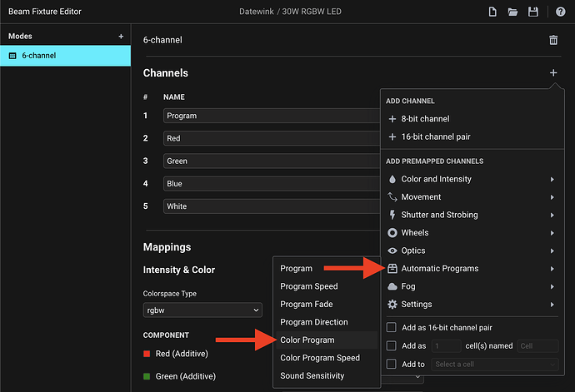Screen dimensions: 575x392
Task: Check the Add to cell checkbox
Action: point(392,364)
